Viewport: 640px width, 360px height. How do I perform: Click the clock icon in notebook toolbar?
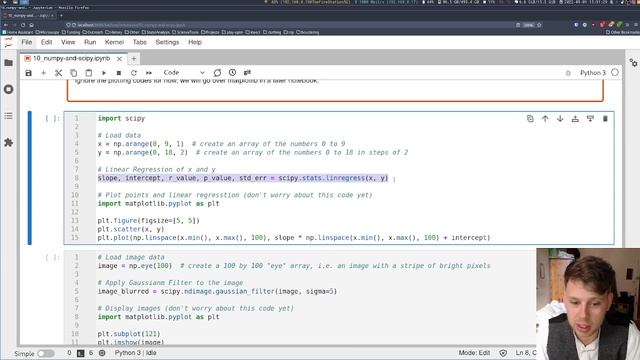point(232,73)
